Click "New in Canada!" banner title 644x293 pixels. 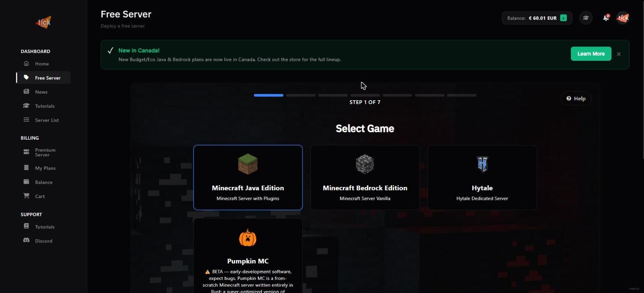click(x=139, y=51)
